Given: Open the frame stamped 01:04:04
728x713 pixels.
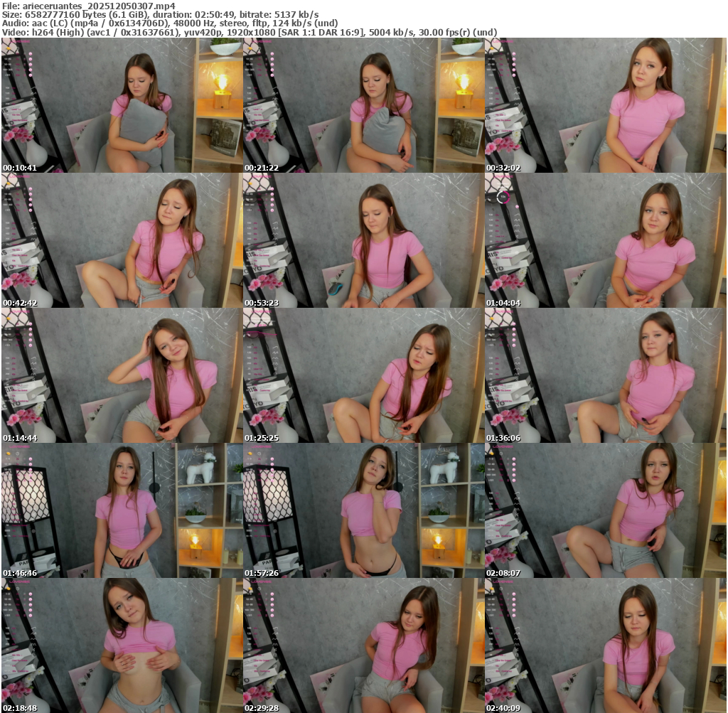Looking at the screenshot, I should click(x=606, y=240).
